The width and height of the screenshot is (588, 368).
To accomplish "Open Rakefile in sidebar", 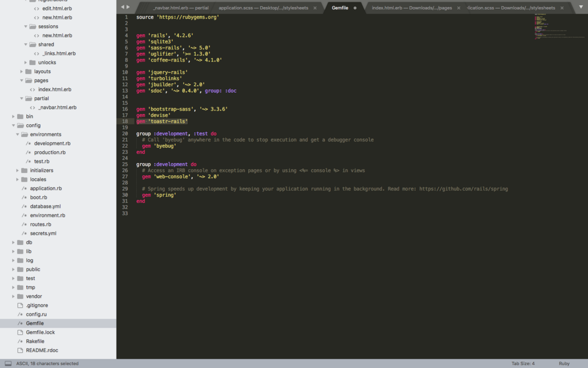I will [35, 342].
